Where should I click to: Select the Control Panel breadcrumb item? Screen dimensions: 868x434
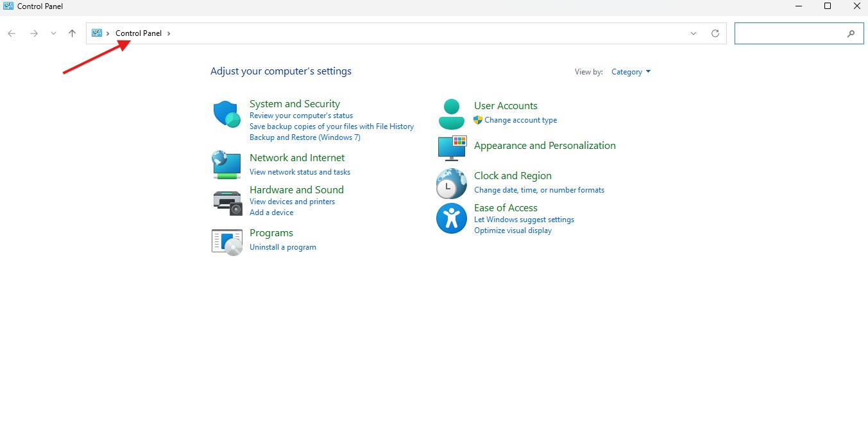(139, 33)
